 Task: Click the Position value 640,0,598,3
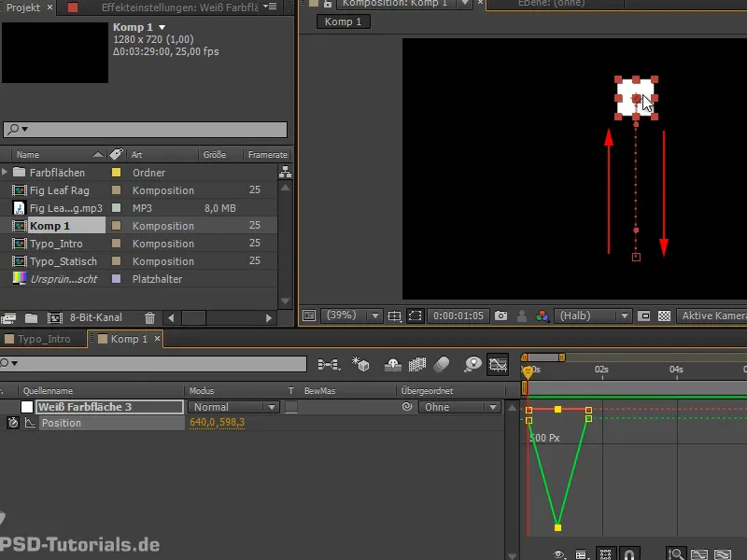point(217,423)
